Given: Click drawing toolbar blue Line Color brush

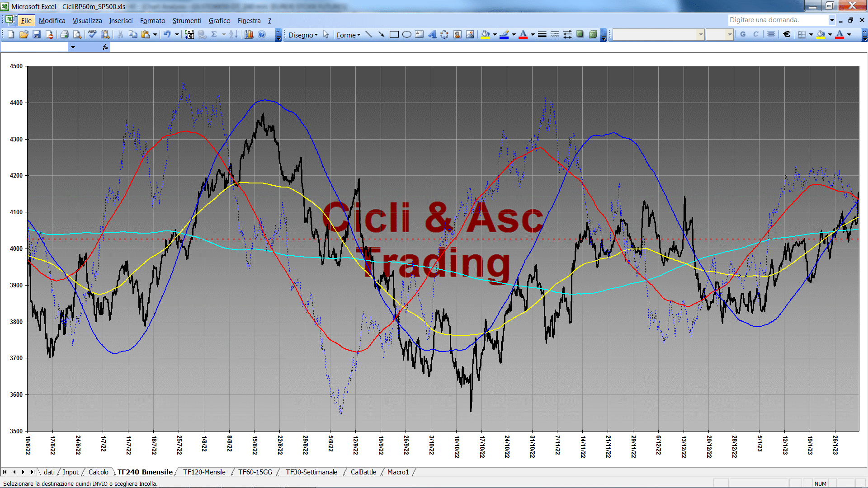Looking at the screenshot, I should click(x=504, y=34).
